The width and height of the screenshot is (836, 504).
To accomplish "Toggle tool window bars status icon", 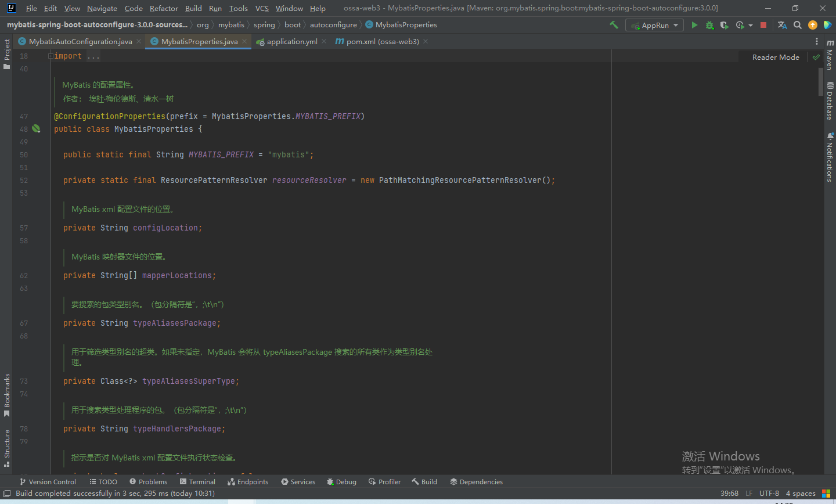I will pyautogui.click(x=7, y=494).
